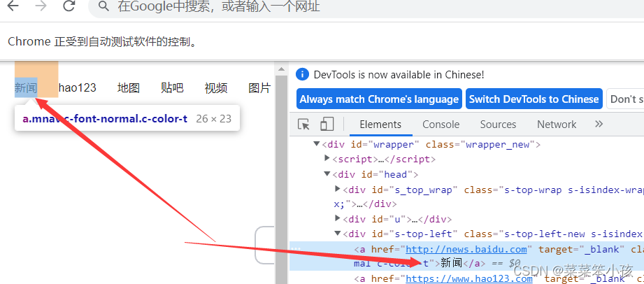
Task: Show more DevTools tabs chevron
Action: (599, 124)
